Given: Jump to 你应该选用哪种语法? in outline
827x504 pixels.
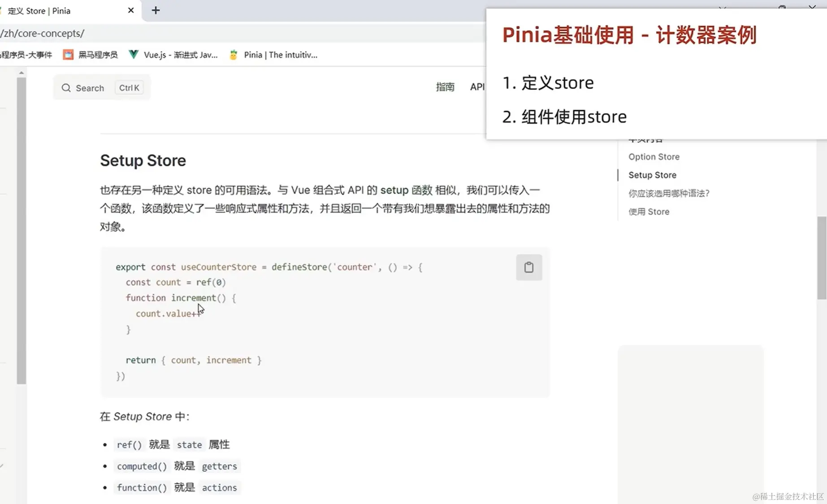Looking at the screenshot, I should coord(669,194).
